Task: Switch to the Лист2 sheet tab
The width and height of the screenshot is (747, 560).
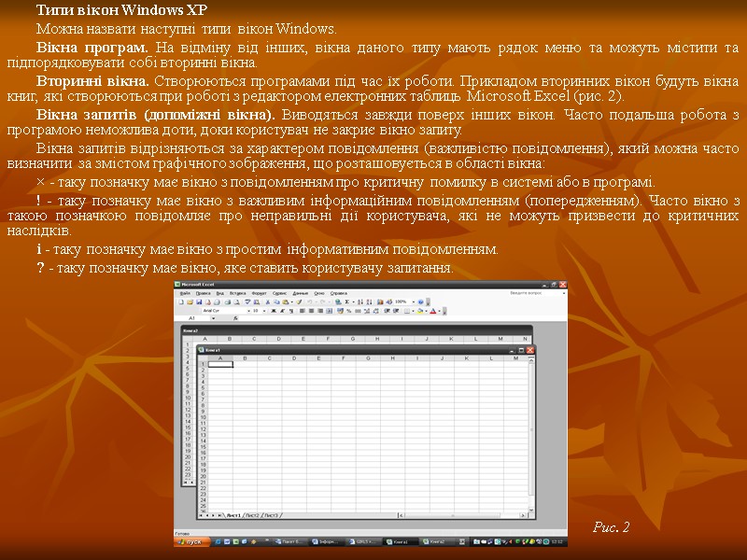Action: pyautogui.click(x=255, y=515)
